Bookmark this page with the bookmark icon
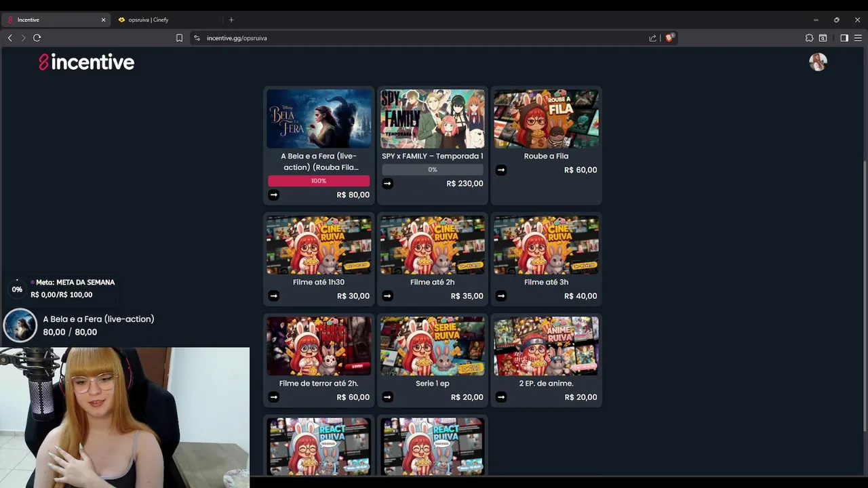The image size is (868, 488). [179, 38]
